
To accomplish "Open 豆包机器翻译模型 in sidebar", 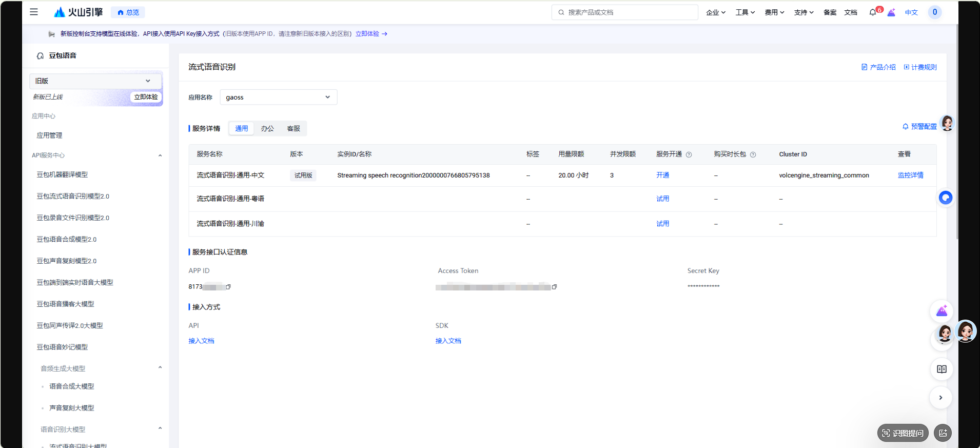I will click(x=62, y=174).
